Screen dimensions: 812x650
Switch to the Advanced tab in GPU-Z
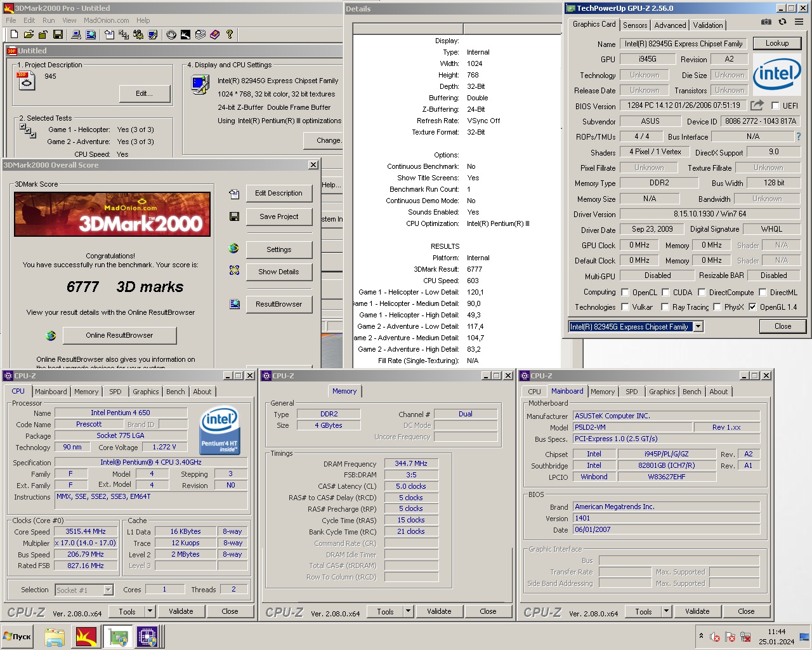click(670, 25)
